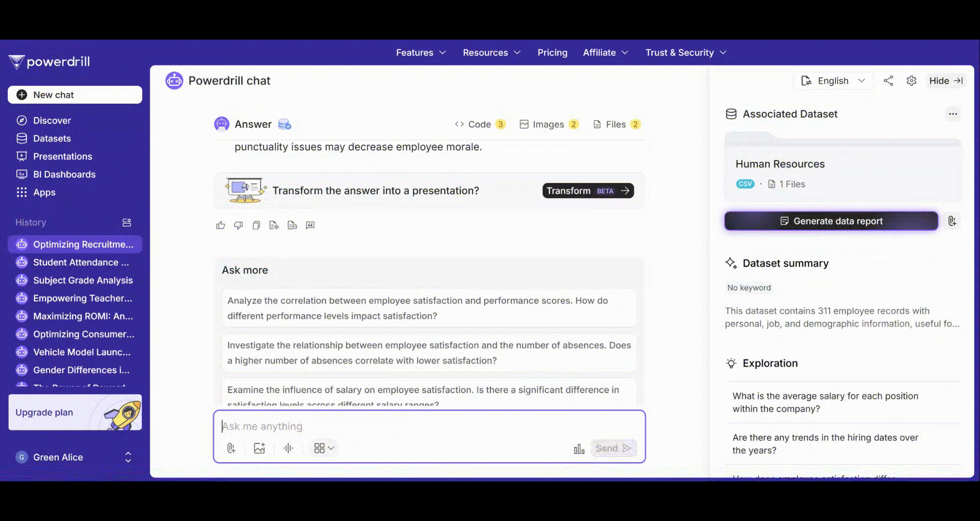Viewport: 980px width, 521px height.
Task: Copy the answer with the copy icon
Action: pyautogui.click(x=256, y=225)
